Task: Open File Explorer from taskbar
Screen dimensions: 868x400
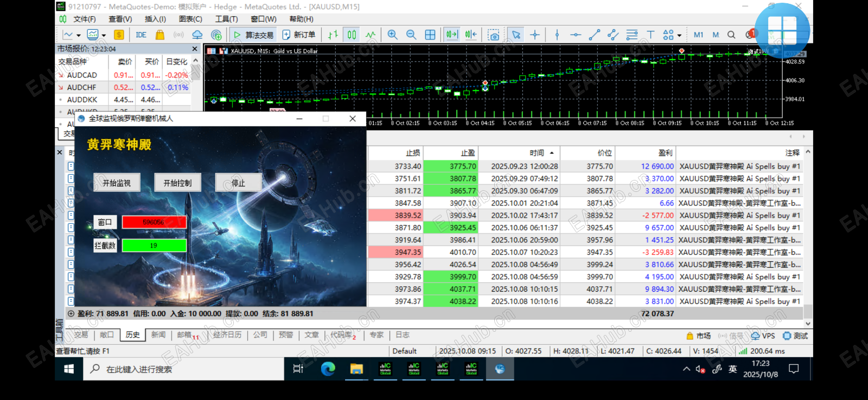Action: click(356, 369)
